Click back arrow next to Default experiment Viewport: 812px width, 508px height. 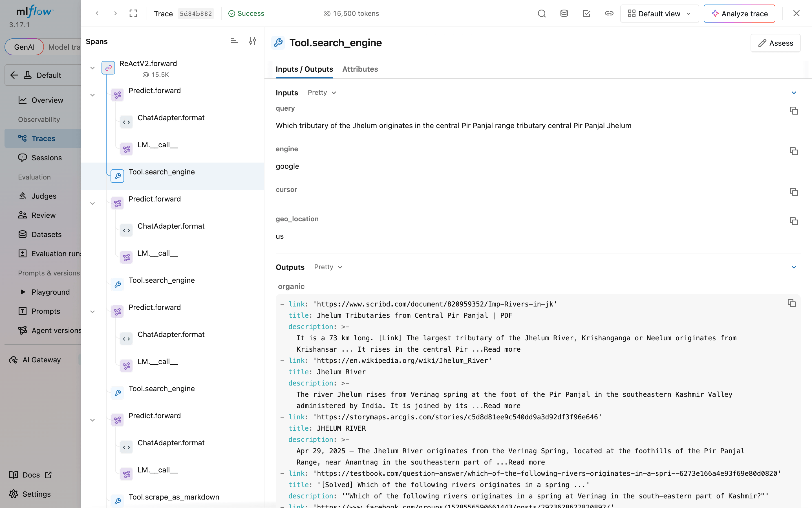pyautogui.click(x=14, y=75)
